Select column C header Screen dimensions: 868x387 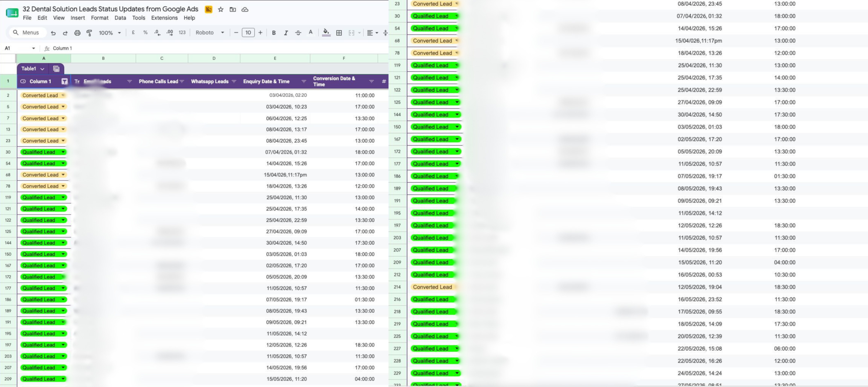point(162,58)
